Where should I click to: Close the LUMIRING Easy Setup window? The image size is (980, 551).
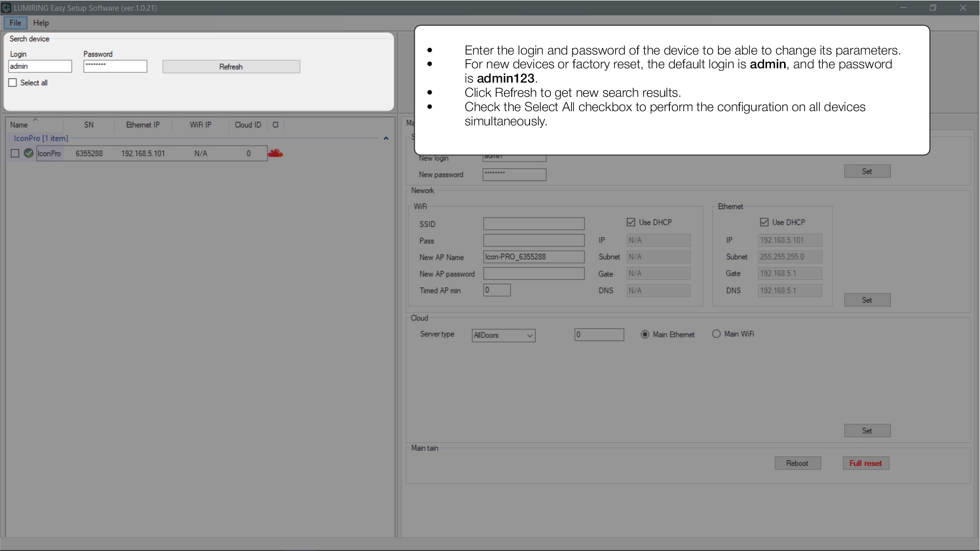point(963,8)
